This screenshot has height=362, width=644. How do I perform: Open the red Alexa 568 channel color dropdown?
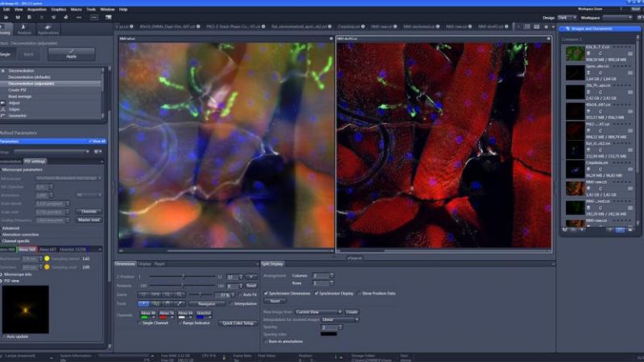[x=172, y=317]
